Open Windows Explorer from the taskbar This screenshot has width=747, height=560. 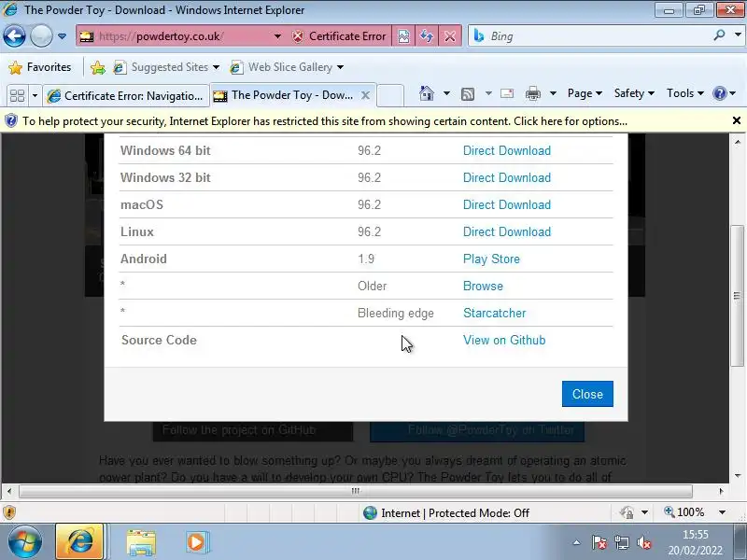pyautogui.click(x=141, y=542)
